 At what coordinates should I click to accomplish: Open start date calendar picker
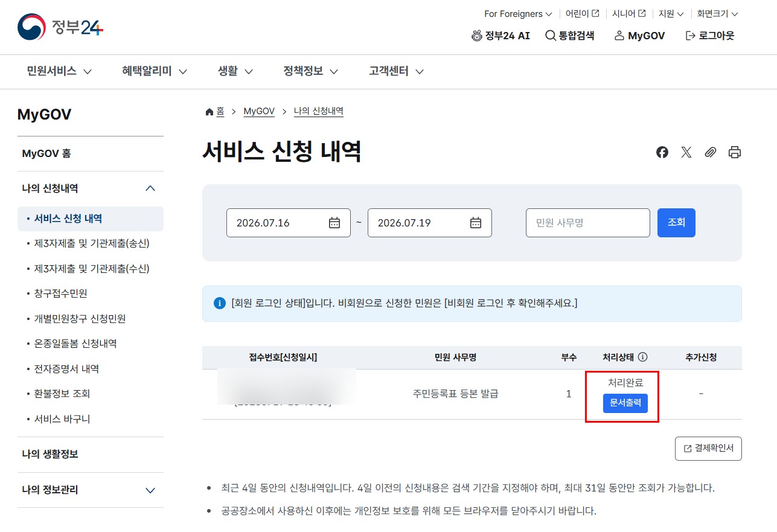334,223
